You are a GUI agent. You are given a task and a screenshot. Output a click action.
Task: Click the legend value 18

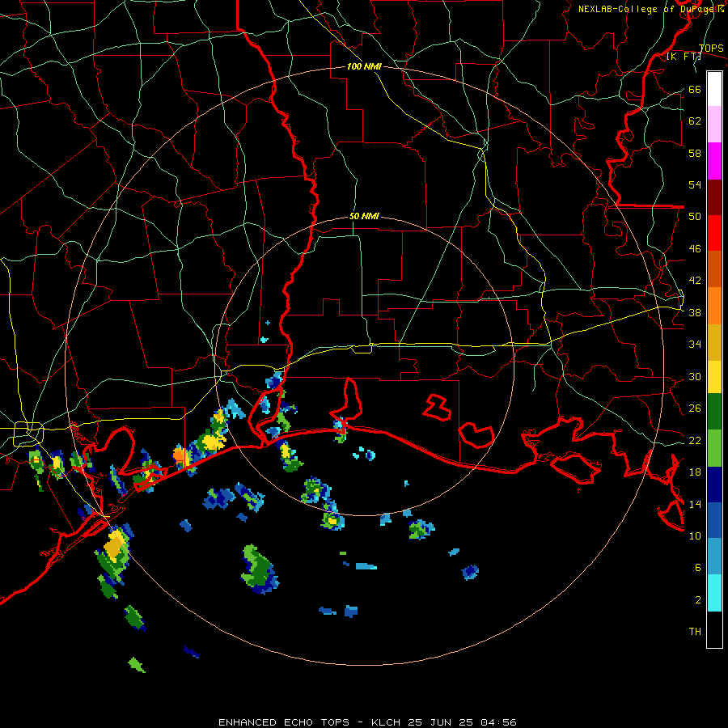695,472
